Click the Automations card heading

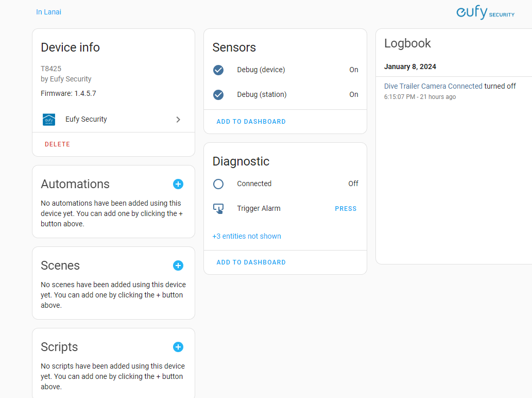75,184
